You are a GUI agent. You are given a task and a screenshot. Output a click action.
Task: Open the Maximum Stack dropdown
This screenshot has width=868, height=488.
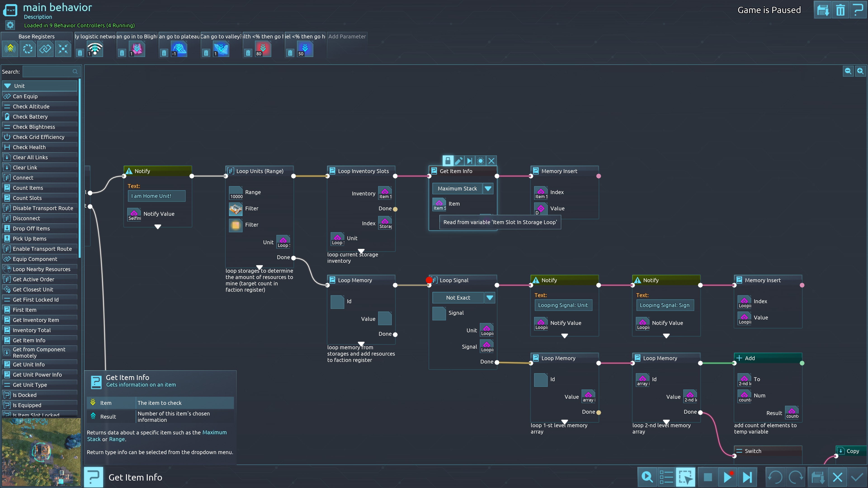(488, 189)
